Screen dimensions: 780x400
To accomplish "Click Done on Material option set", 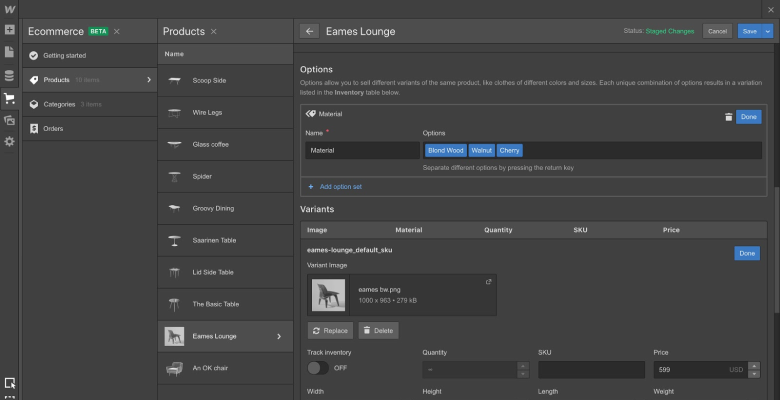I will (749, 117).
